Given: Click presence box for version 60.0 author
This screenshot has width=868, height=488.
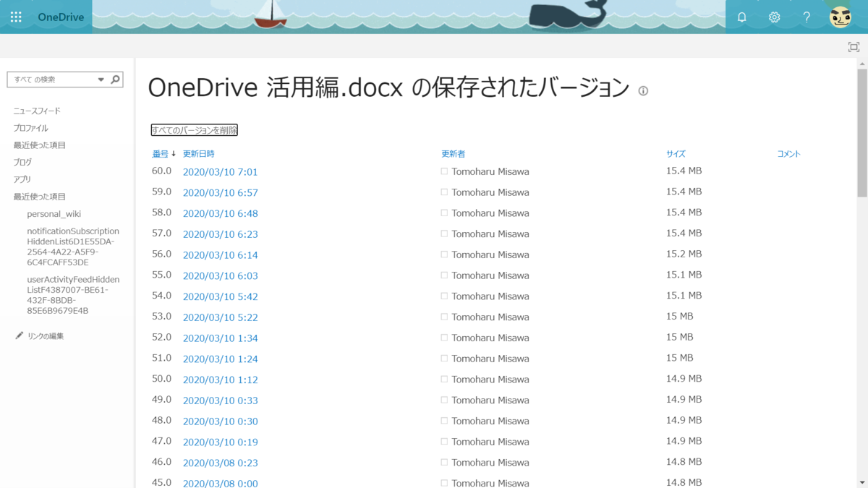Looking at the screenshot, I should point(444,171).
